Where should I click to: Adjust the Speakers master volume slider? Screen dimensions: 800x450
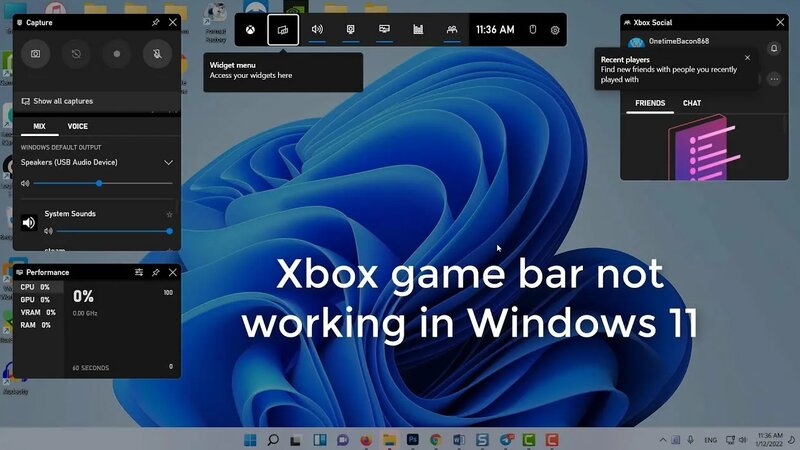tap(103, 183)
